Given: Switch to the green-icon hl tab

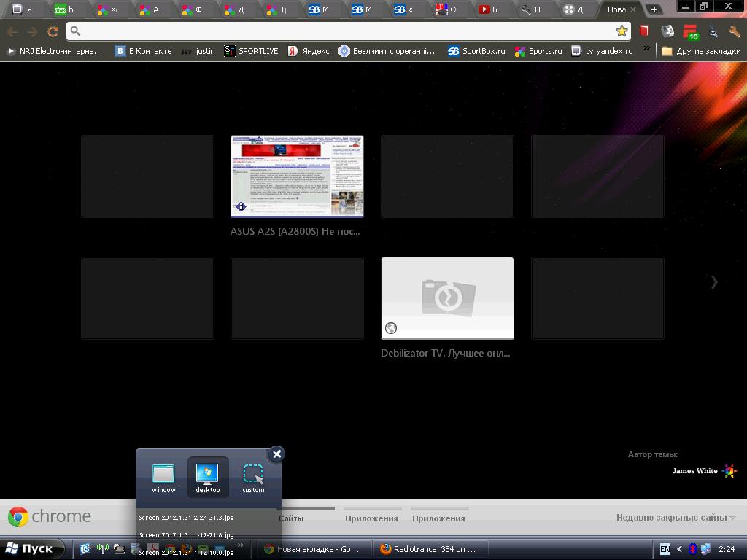Looking at the screenshot, I should (66, 9).
